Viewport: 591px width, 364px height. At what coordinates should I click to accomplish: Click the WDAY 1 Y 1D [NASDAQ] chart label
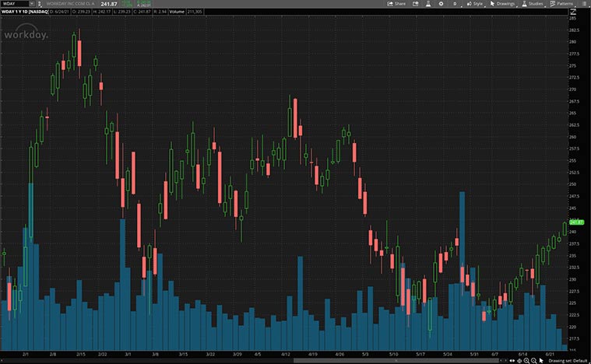[24, 12]
